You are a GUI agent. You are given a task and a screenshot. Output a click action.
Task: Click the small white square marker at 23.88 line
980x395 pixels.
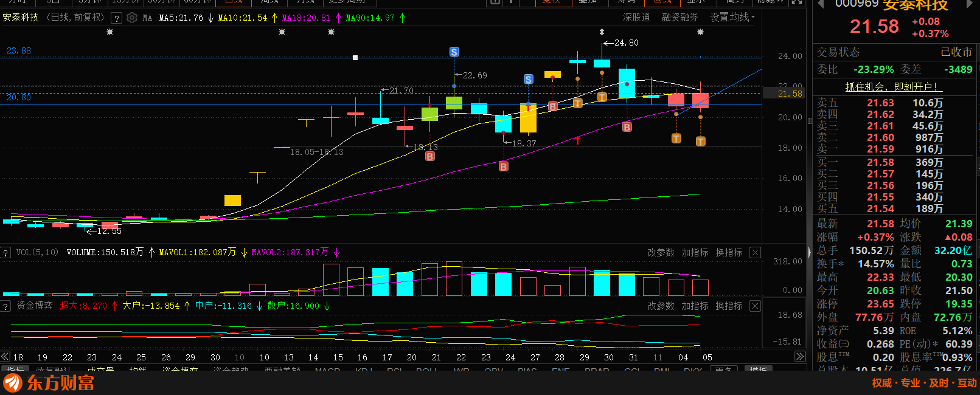coord(355,58)
